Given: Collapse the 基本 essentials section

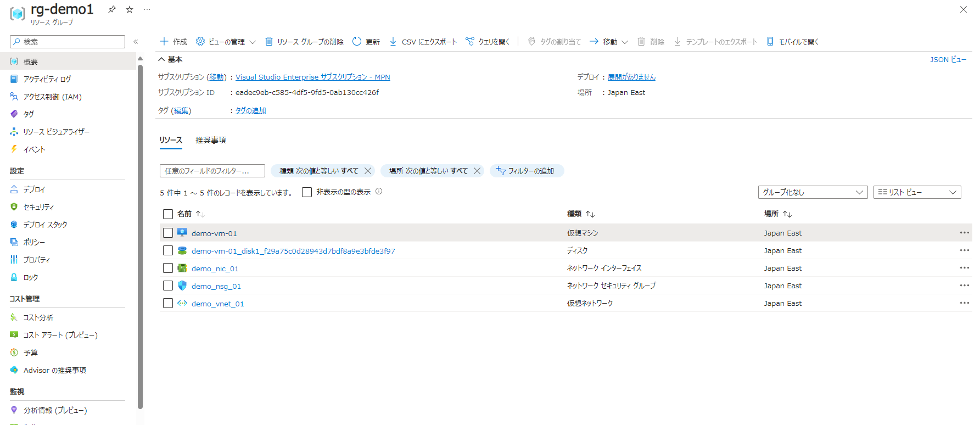Looking at the screenshot, I should (170, 59).
